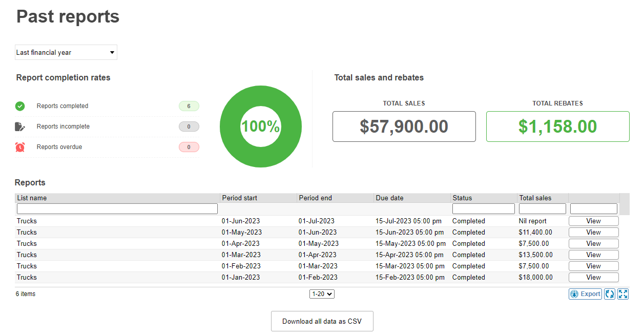Open the Last financial year dropdown
644x336 pixels.
pos(66,52)
